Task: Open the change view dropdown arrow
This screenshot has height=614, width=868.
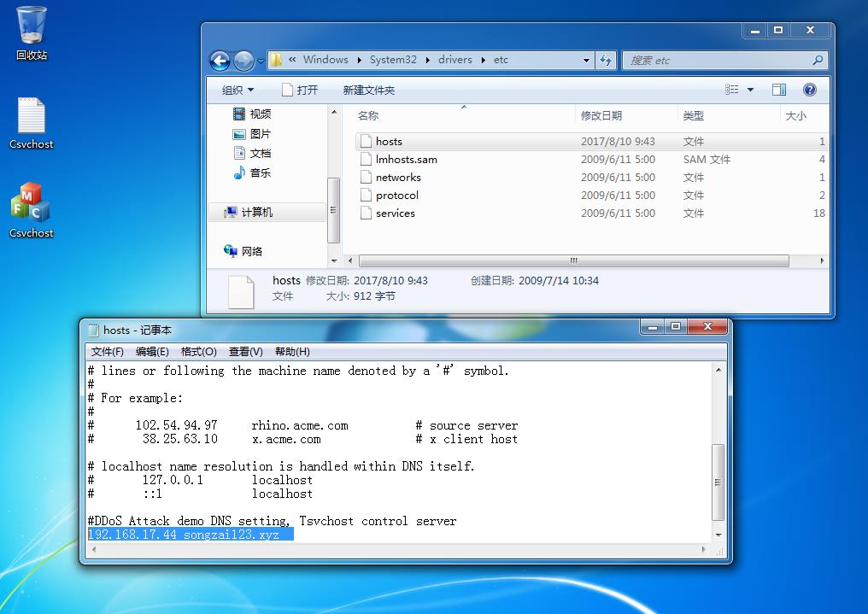Action: click(x=751, y=90)
